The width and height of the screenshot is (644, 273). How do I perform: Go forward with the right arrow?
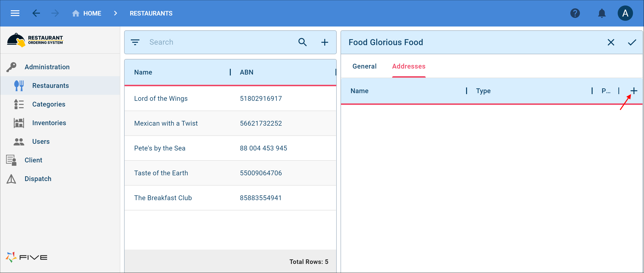pos(55,13)
